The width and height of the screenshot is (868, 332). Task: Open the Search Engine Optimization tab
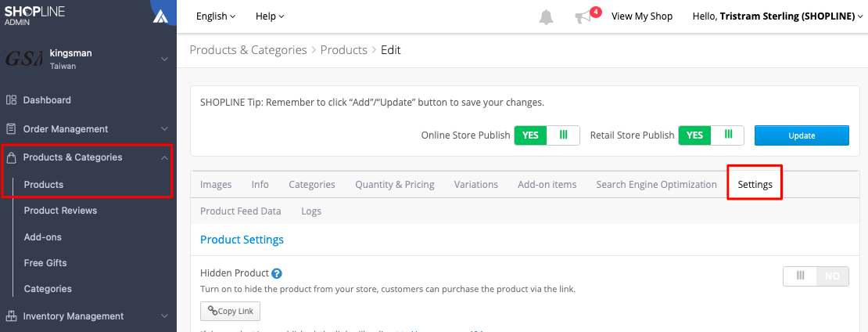[657, 185]
